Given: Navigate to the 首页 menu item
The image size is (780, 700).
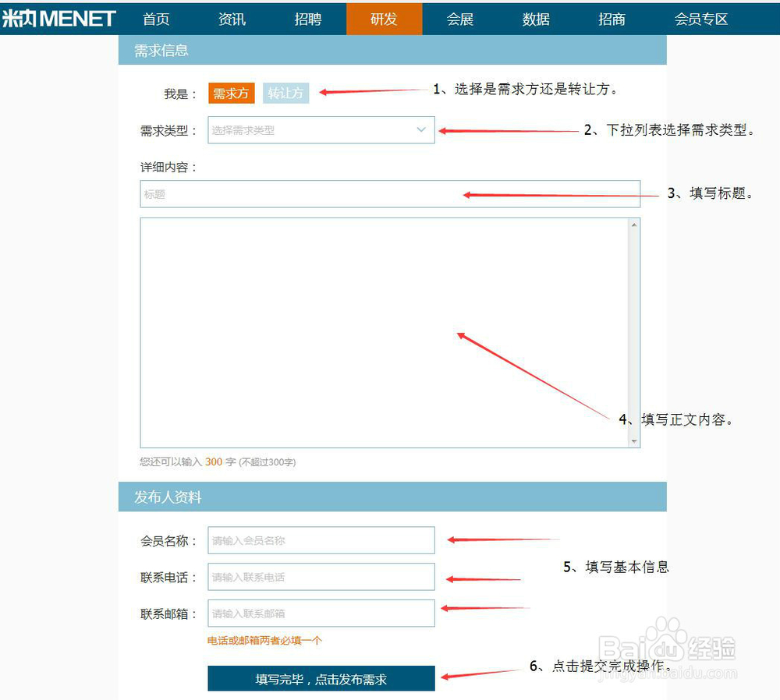Looking at the screenshot, I should [155, 19].
